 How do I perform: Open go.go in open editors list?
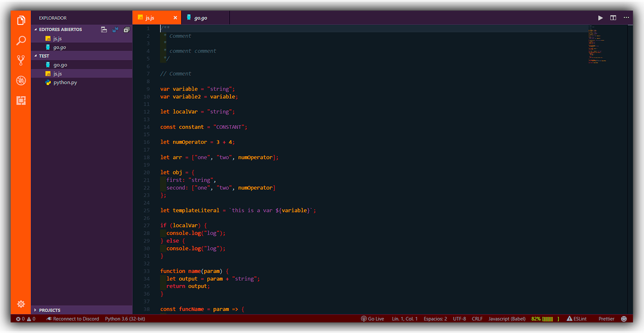point(82,47)
